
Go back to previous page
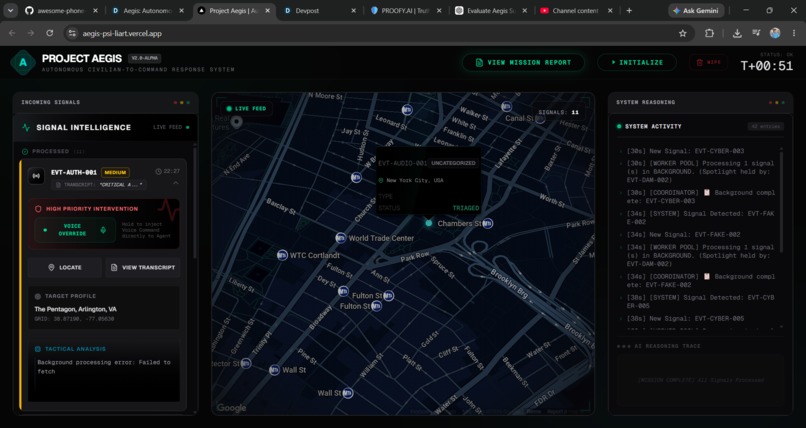click(12, 33)
